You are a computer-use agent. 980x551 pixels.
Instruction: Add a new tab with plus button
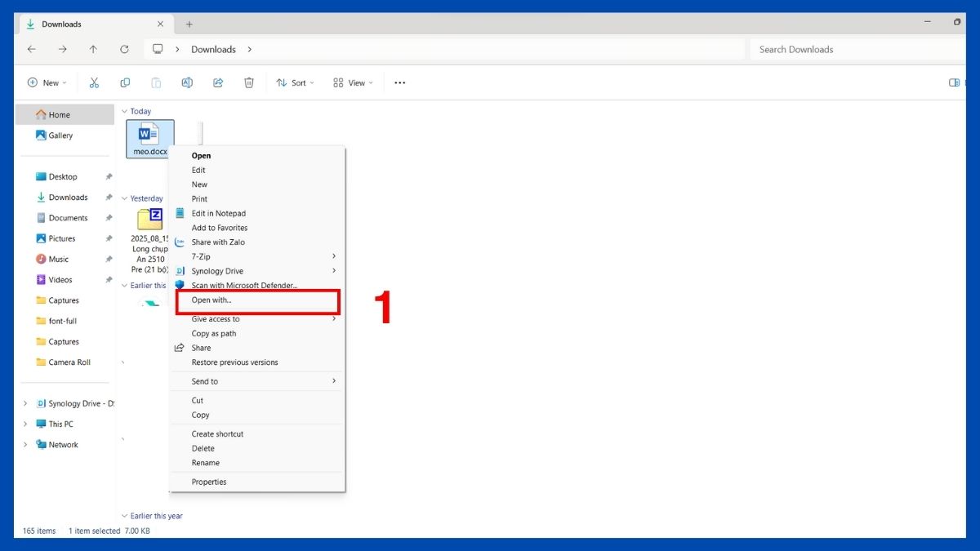point(189,24)
